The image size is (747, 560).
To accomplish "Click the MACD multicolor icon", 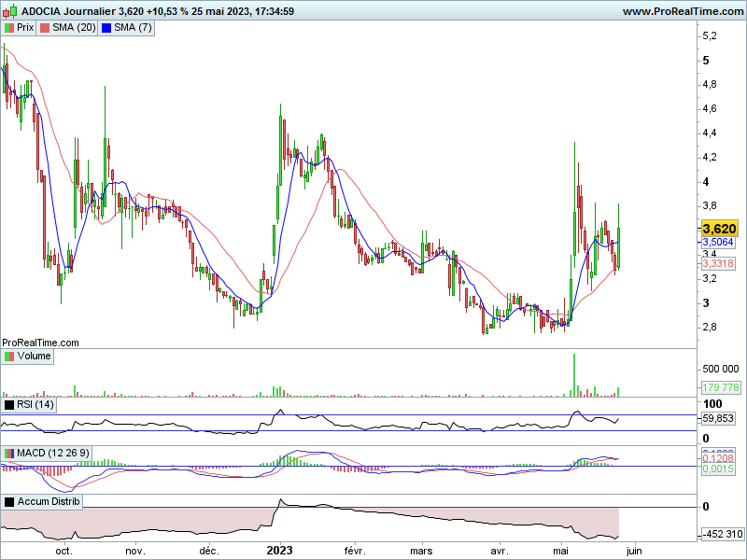I will (9, 454).
